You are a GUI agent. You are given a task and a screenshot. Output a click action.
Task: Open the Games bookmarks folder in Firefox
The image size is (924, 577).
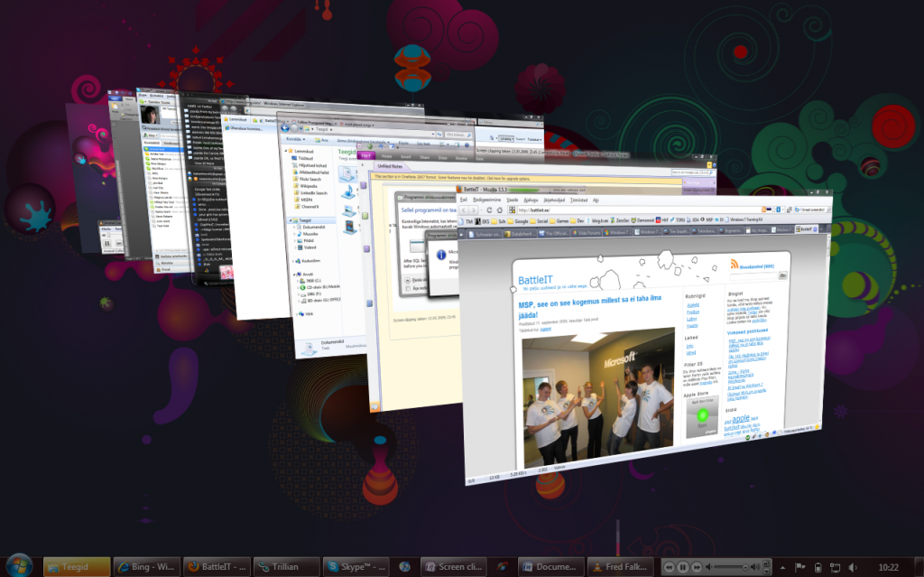(x=559, y=220)
